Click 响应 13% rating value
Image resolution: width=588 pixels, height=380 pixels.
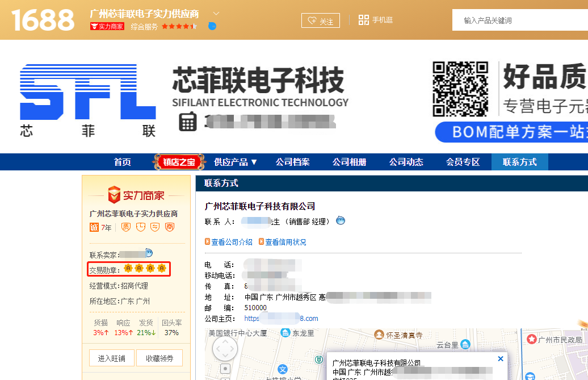point(123,333)
